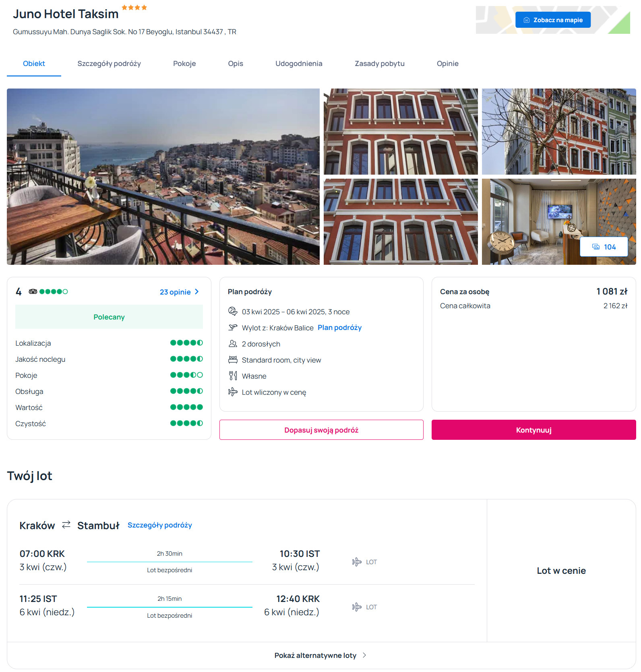Click the calendar icon beside travel dates
The height and width of the screenshot is (672, 641).
click(233, 311)
